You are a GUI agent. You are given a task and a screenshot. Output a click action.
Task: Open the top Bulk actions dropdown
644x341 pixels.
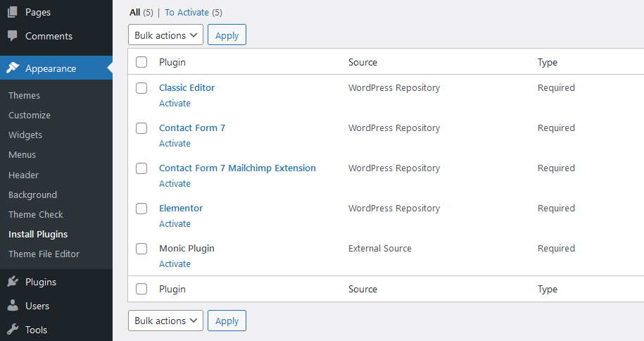coord(166,35)
